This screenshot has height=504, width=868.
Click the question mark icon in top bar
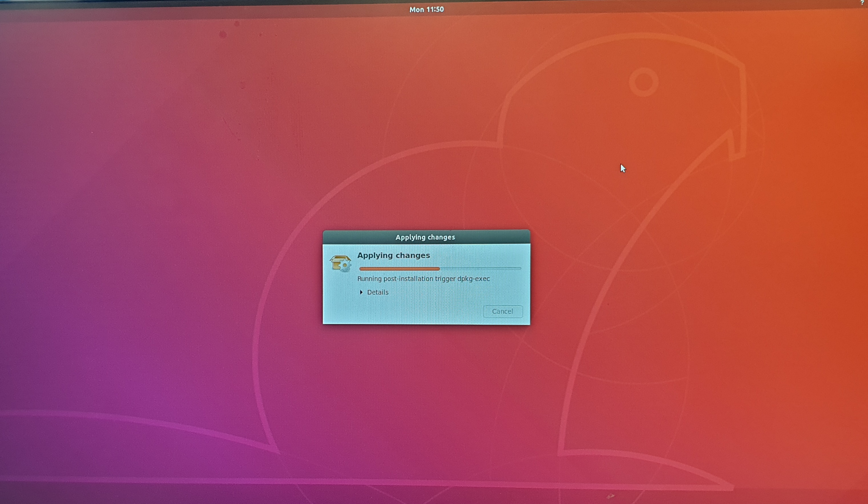pos(862,2)
